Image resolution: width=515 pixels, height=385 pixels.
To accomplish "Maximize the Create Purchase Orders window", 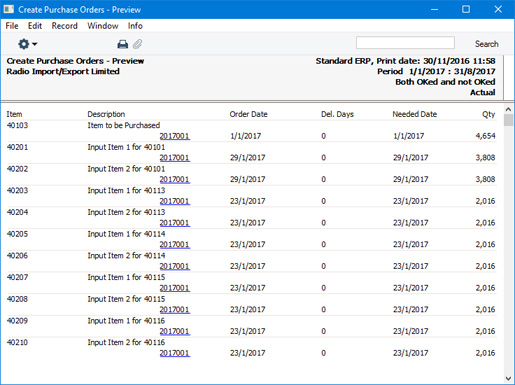I will pos(466,9).
